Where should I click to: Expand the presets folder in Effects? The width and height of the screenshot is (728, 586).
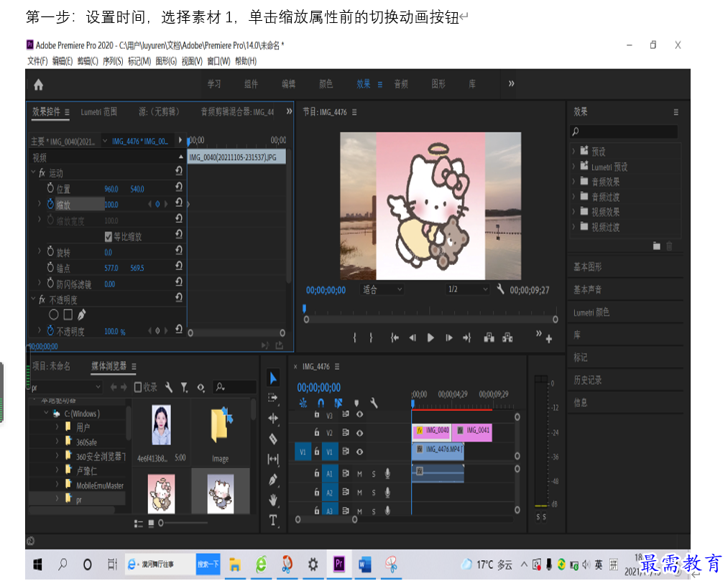(x=574, y=152)
